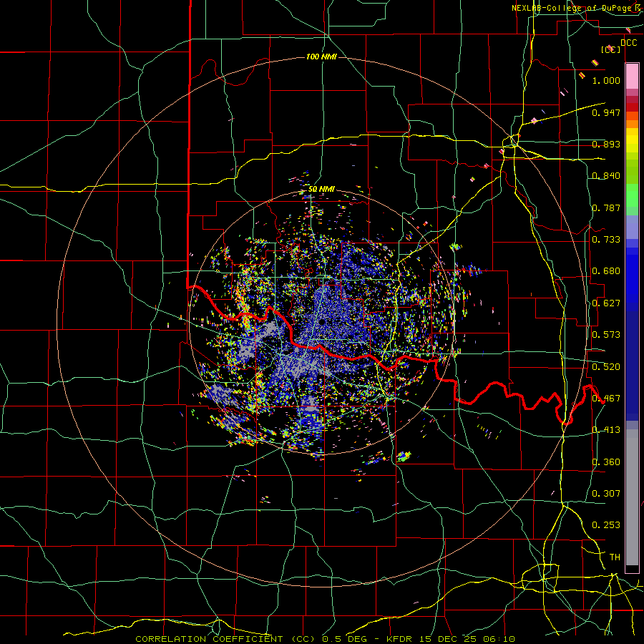
Task: Click the DCC legend title
Action: (x=628, y=43)
